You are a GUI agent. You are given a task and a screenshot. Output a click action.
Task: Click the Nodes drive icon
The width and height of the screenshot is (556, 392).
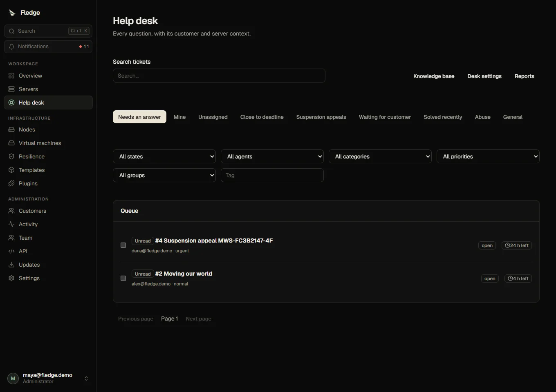click(11, 129)
